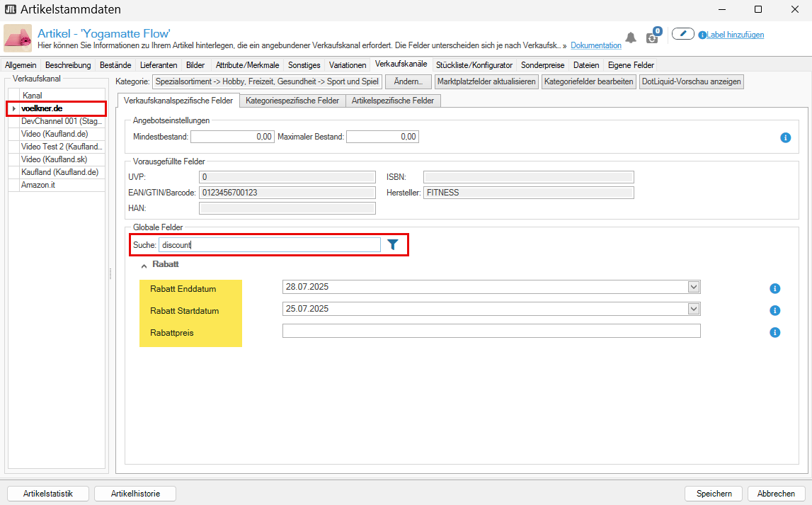Image resolution: width=812 pixels, height=505 pixels.
Task: Click the sync icon with 0 badge
Action: tap(653, 38)
